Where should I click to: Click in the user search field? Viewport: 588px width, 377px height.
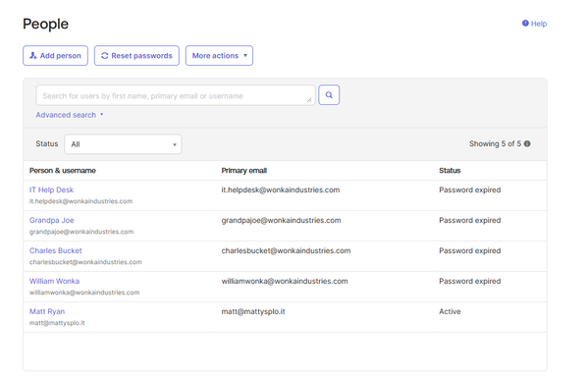pyautogui.click(x=176, y=95)
